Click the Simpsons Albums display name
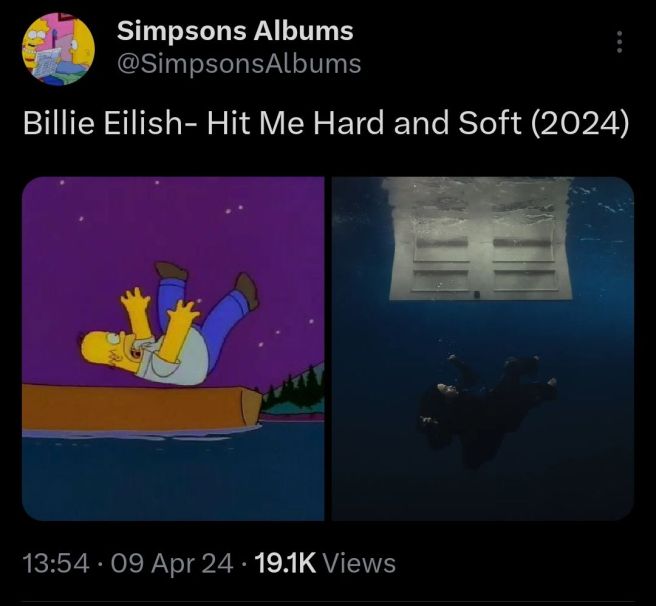 tap(235, 31)
